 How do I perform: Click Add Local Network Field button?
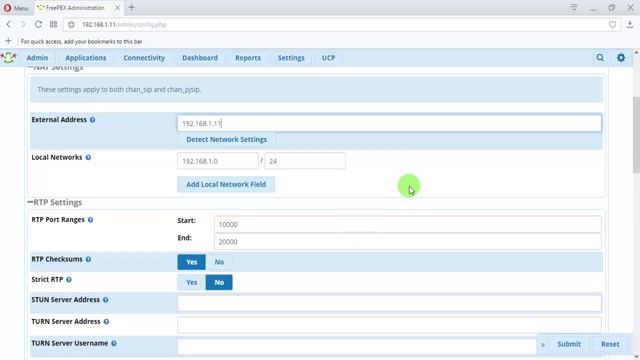(226, 184)
